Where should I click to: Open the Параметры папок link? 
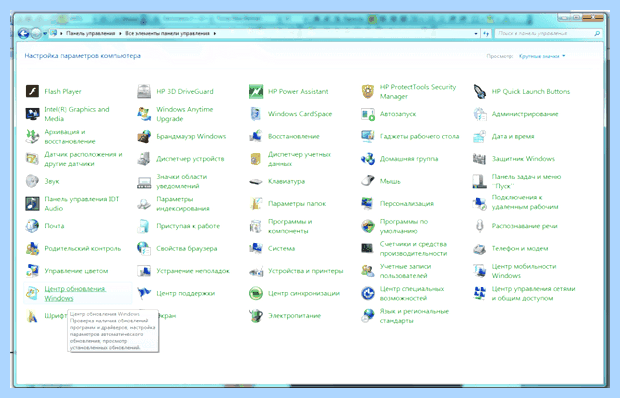coord(297,204)
